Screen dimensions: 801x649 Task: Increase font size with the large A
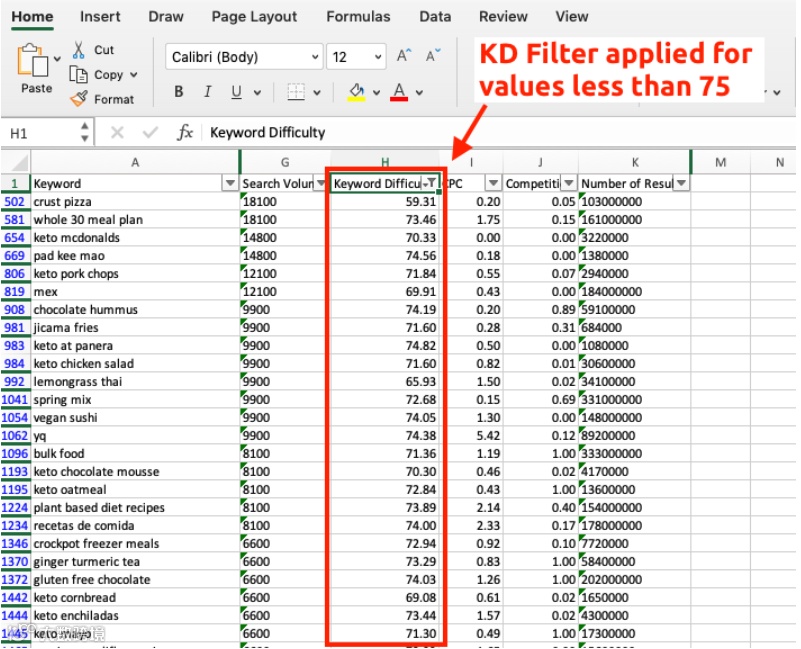point(404,56)
